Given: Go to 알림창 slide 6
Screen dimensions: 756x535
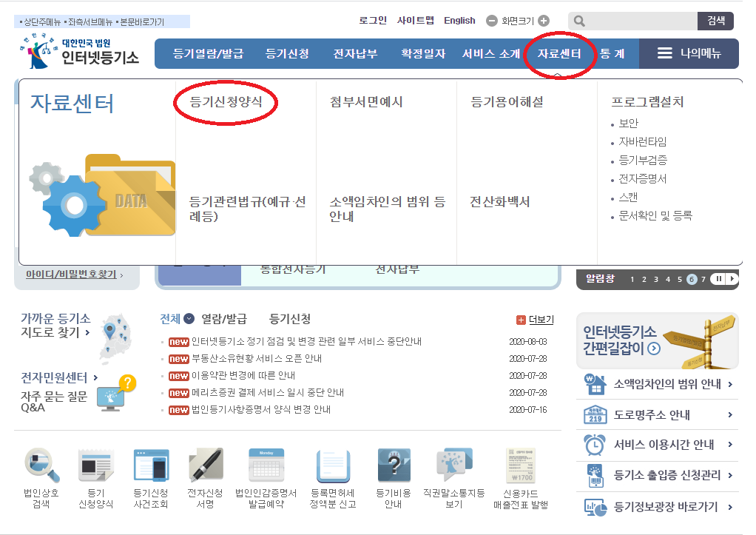Looking at the screenshot, I should click(692, 279).
